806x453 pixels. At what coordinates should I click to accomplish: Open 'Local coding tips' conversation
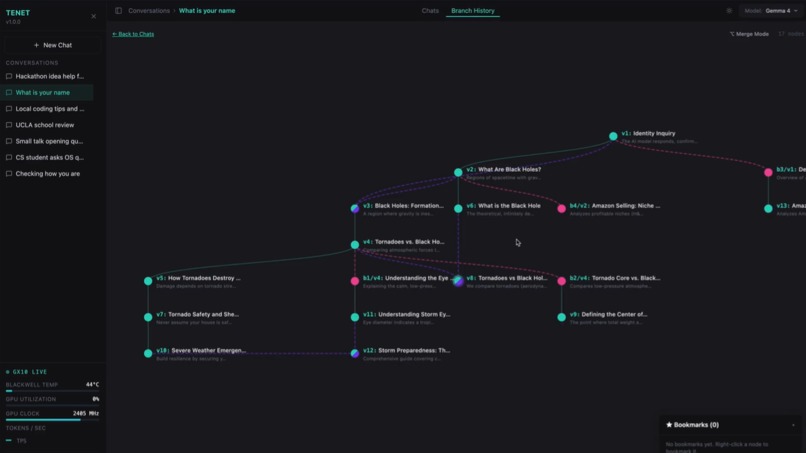pyautogui.click(x=46, y=108)
